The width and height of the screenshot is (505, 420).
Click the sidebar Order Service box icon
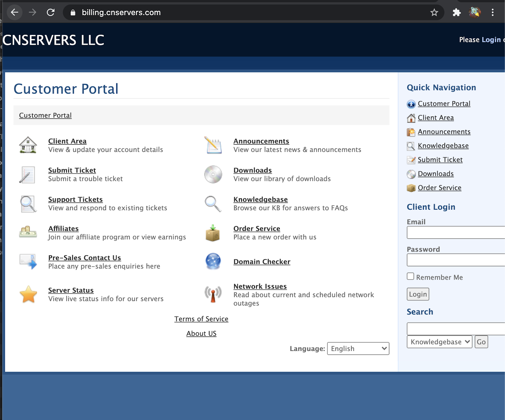click(x=411, y=188)
